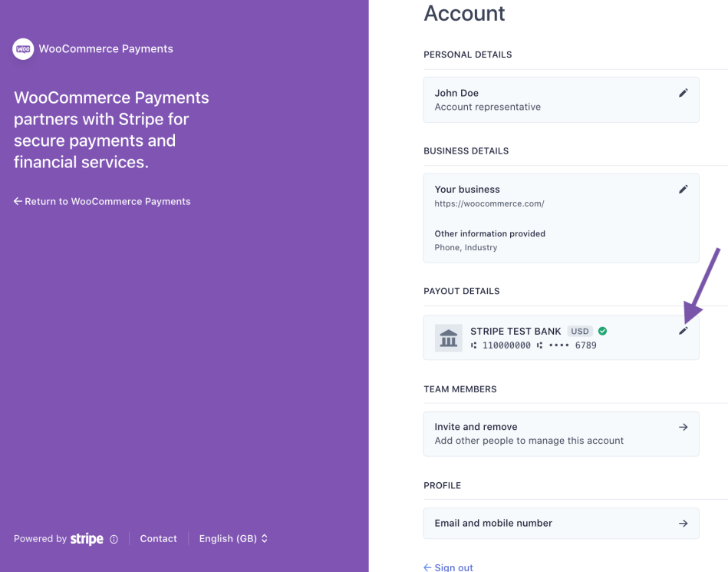Click the USD currency badge
Viewport: 728px width, 572px height.
[x=580, y=332]
